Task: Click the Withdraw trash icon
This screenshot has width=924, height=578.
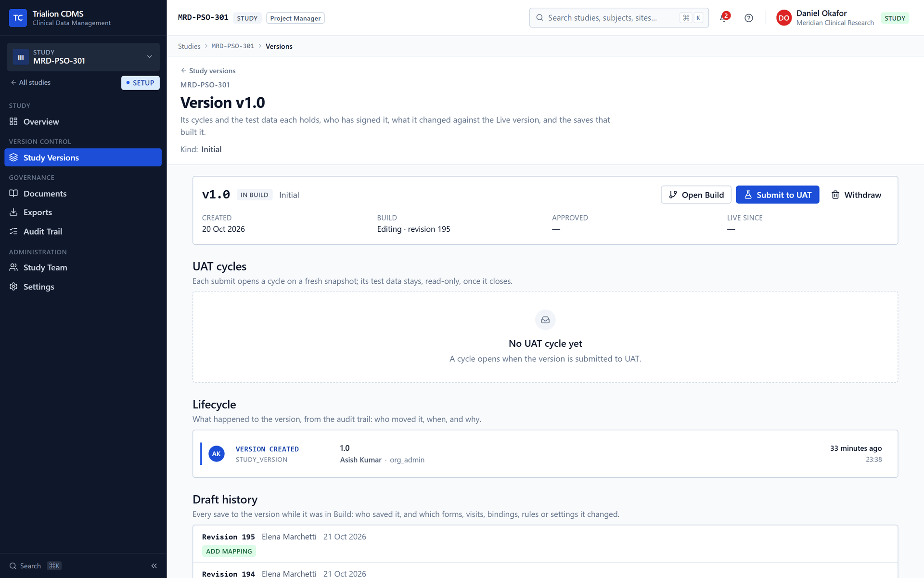Action: pos(835,195)
